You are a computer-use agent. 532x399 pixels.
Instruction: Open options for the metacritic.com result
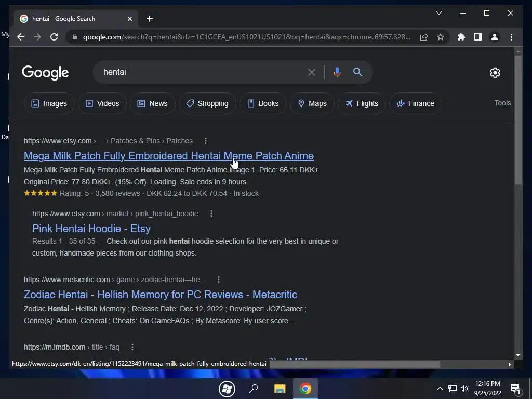click(x=219, y=280)
